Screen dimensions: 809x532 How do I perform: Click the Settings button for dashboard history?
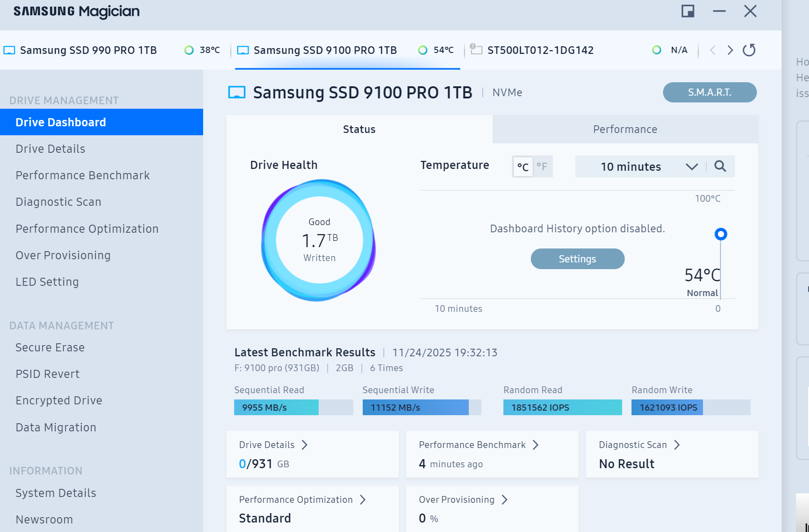point(578,259)
